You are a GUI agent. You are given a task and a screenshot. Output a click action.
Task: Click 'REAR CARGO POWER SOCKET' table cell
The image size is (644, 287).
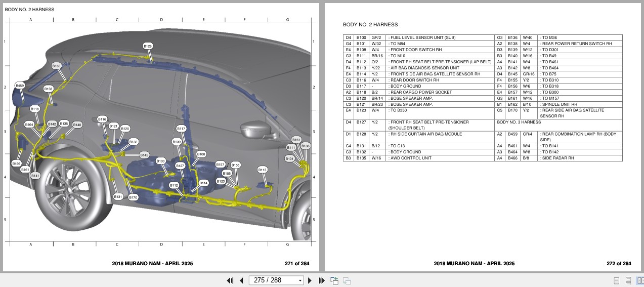[440, 92]
